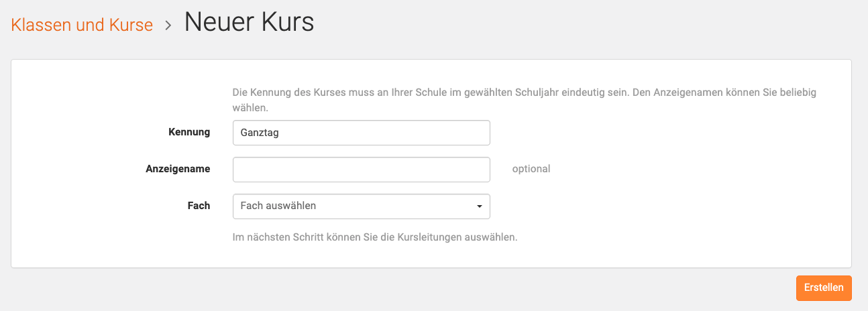
Task: Click the Neuer Kurs page heading
Action: pos(249,23)
